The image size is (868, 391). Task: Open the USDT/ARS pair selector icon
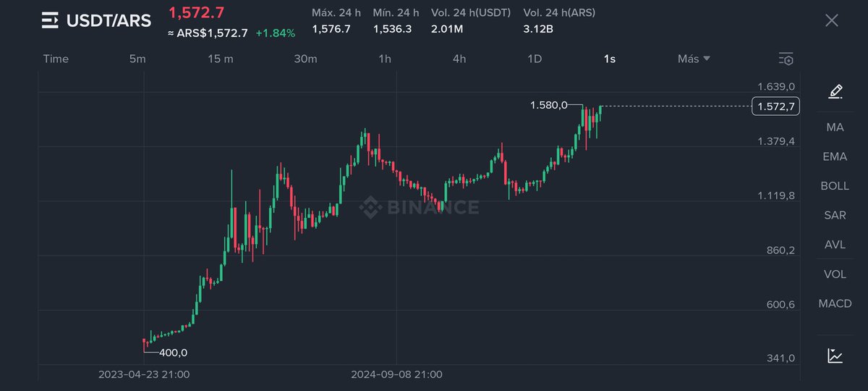click(x=51, y=20)
